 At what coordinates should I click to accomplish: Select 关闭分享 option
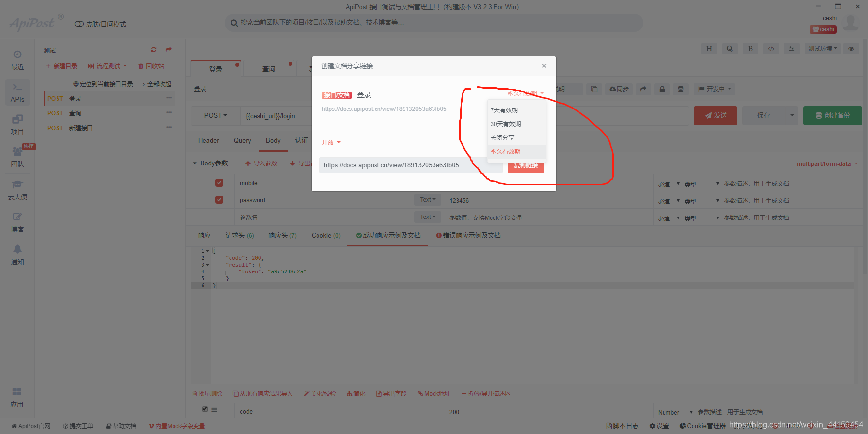[516, 138]
